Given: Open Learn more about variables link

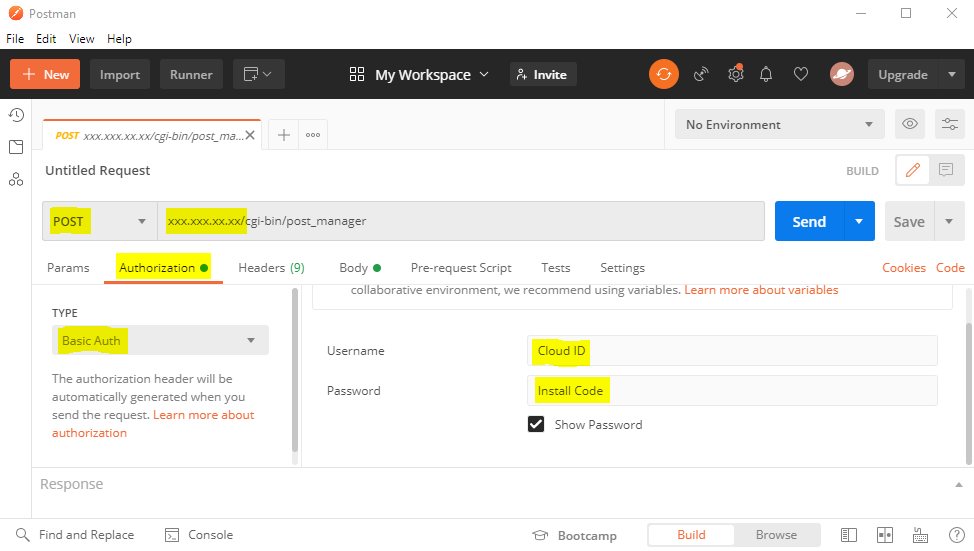Looking at the screenshot, I should (761, 290).
